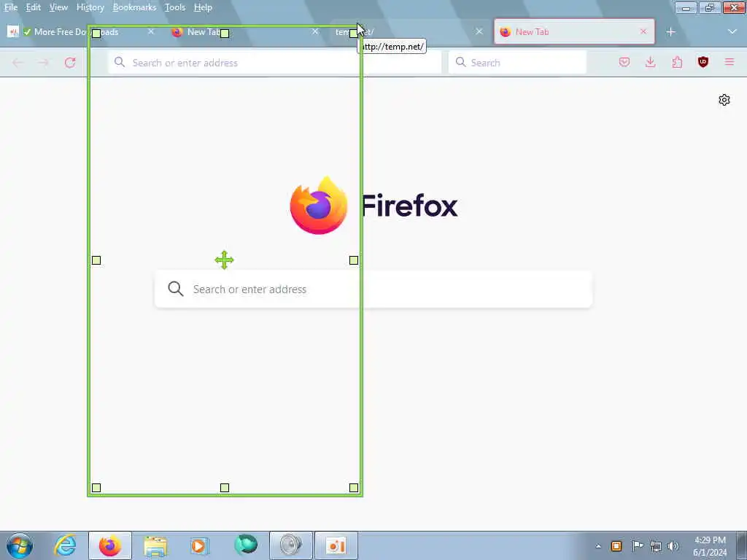747x560 pixels.
Task: Open the History menu
Action: point(90,7)
